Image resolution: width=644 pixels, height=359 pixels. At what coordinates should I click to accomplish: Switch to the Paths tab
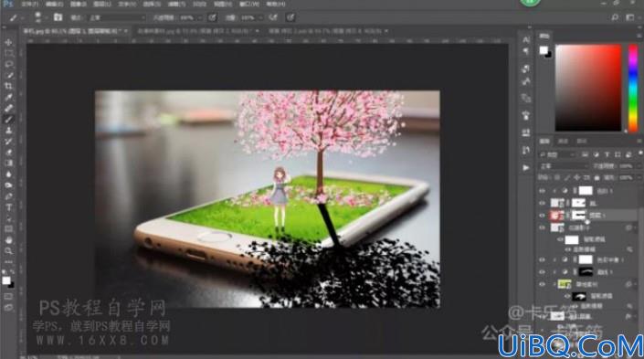582,141
